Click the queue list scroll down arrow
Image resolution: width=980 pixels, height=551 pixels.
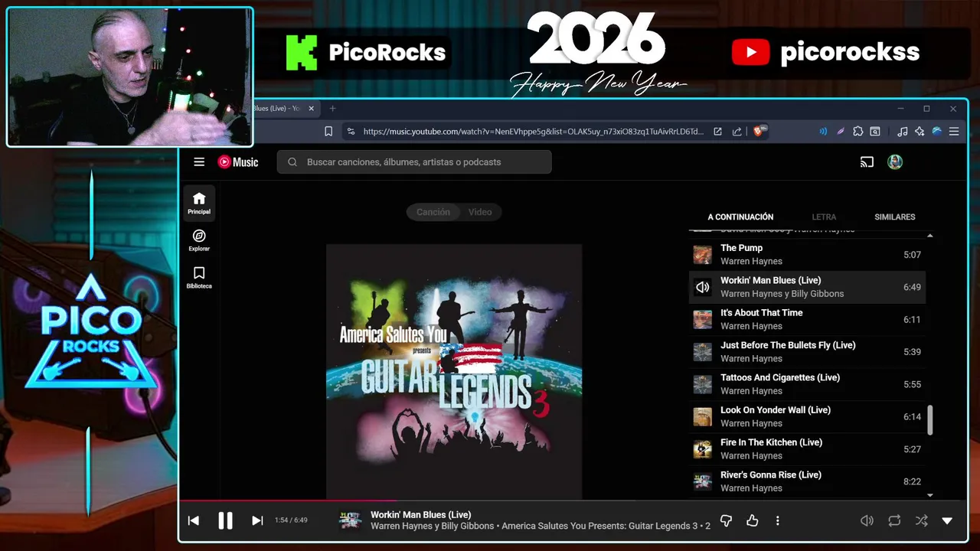click(x=930, y=495)
